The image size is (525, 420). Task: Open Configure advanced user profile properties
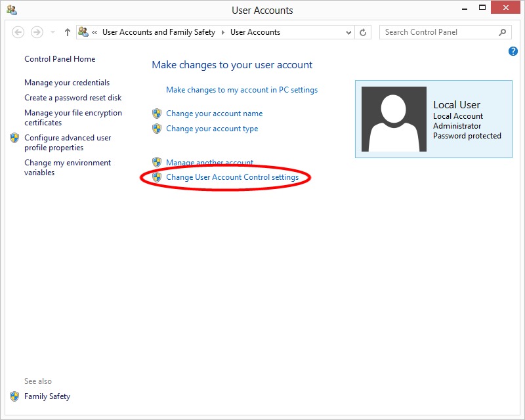pos(68,142)
